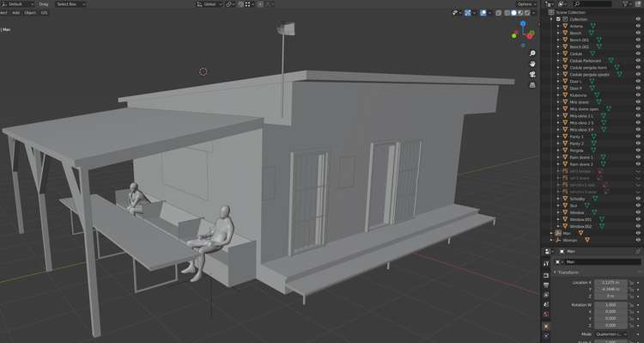Open the Scene properties tab
Screen dimensions: 644x343
546,305
